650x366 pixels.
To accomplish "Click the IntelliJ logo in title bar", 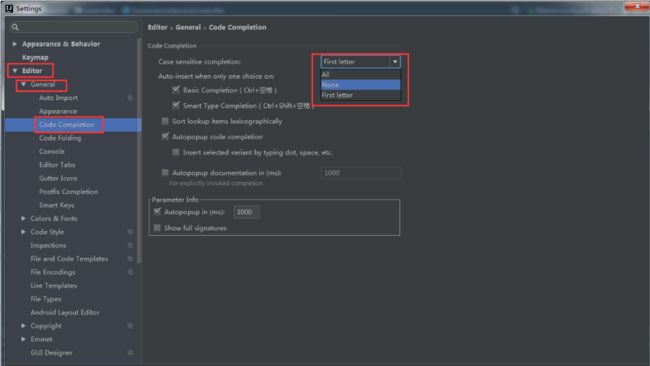I will (9, 8).
